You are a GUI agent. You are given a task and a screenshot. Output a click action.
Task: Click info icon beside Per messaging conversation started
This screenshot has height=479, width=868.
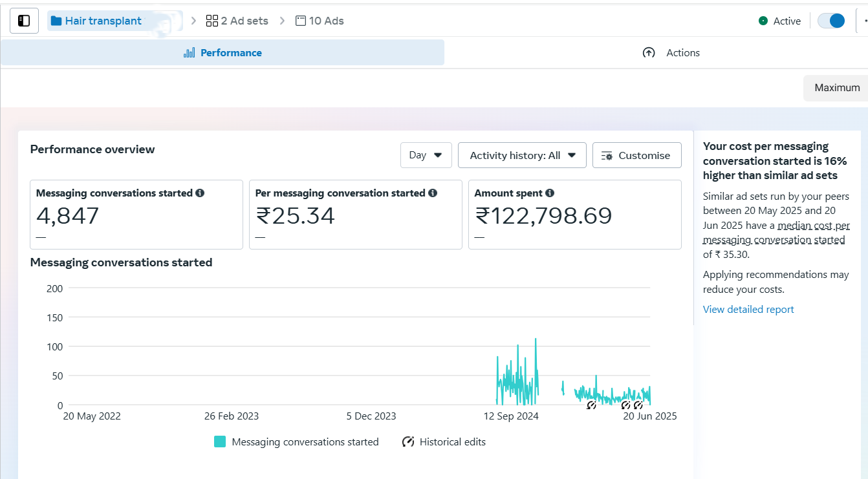433,193
